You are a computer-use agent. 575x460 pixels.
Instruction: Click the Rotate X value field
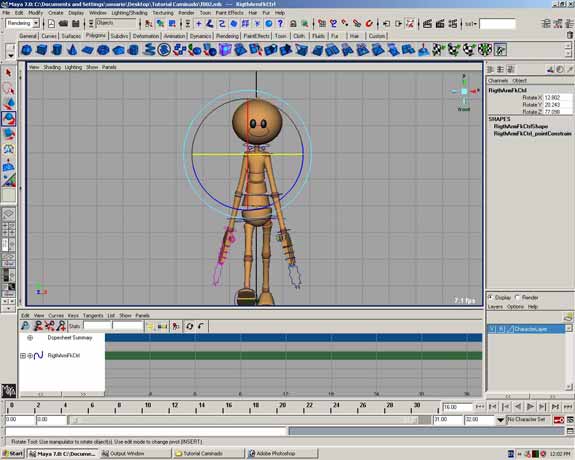coord(557,98)
